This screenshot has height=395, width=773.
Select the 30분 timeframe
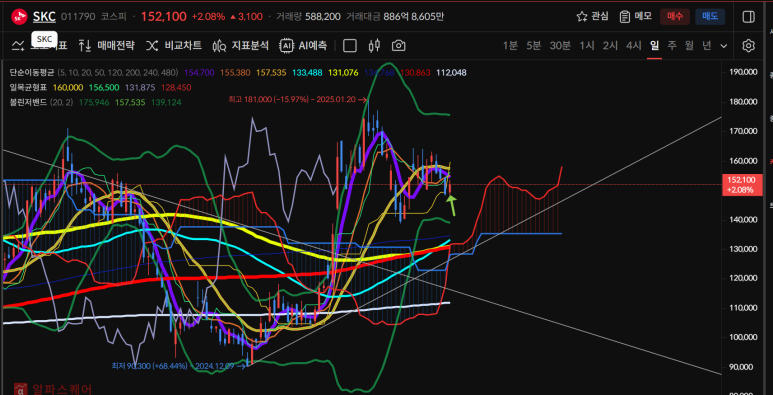point(560,46)
